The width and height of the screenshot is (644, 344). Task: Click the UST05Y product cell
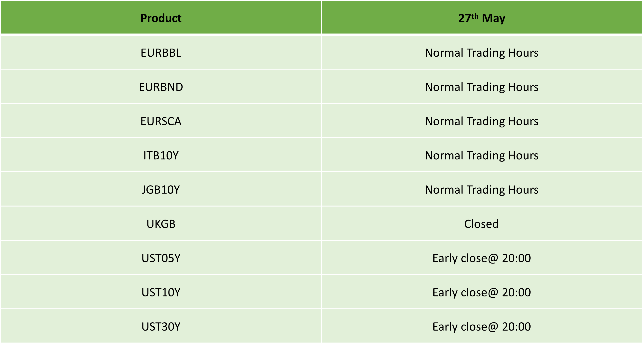(x=161, y=258)
